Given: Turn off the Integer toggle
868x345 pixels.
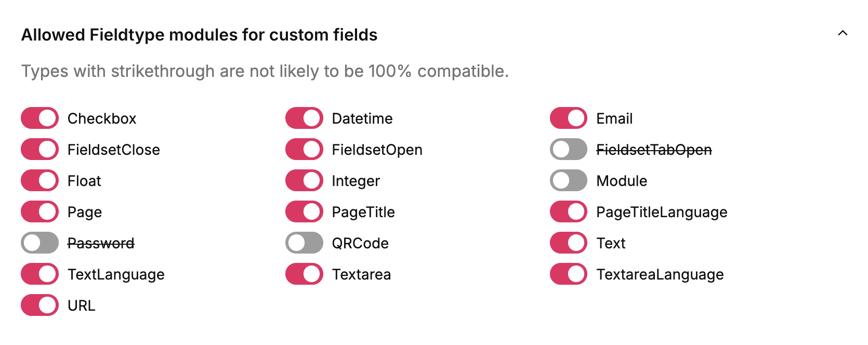Looking at the screenshot, I should coord(304,181).
